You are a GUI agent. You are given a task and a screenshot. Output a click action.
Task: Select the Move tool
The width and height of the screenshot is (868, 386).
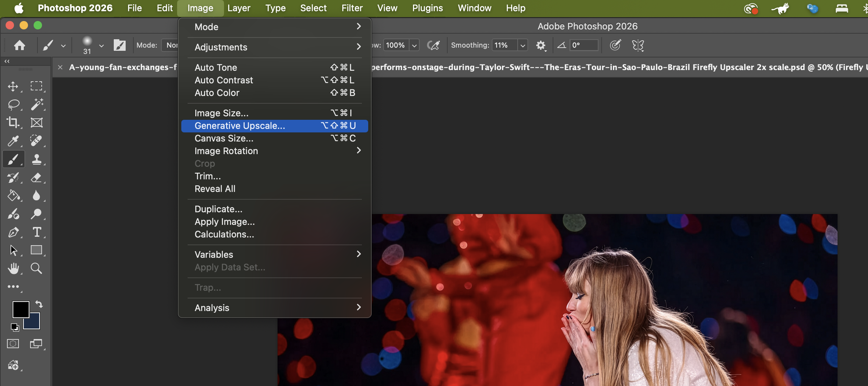[x=13, y=86]
